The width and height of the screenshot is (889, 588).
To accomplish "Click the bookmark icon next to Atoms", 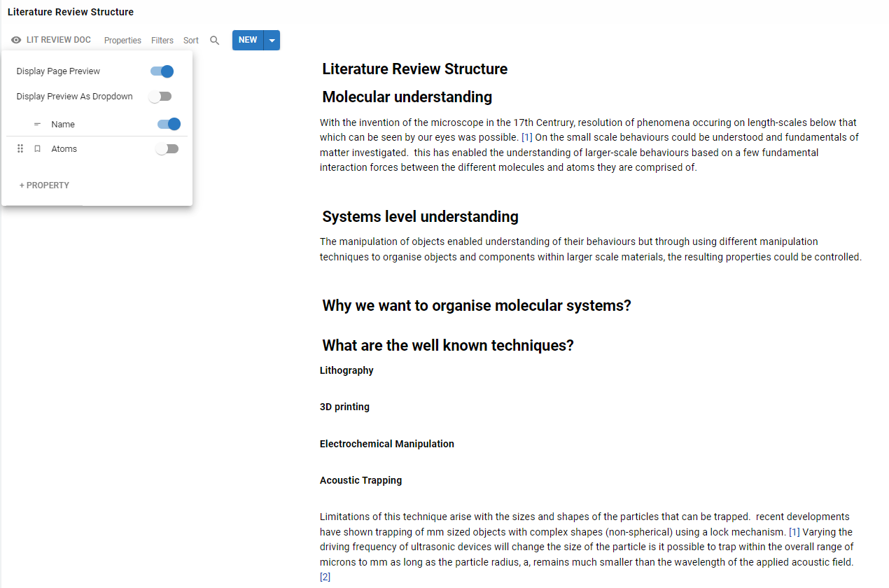I will [x=38, y=149].
